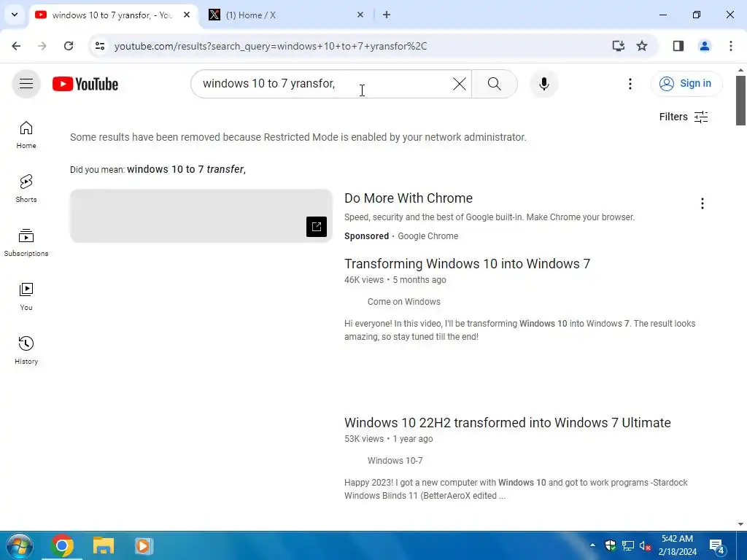This screenshot has height=560, width=747.
Task: Select the YouTube windows 10 to 7 tab
Action: (111, 15)
